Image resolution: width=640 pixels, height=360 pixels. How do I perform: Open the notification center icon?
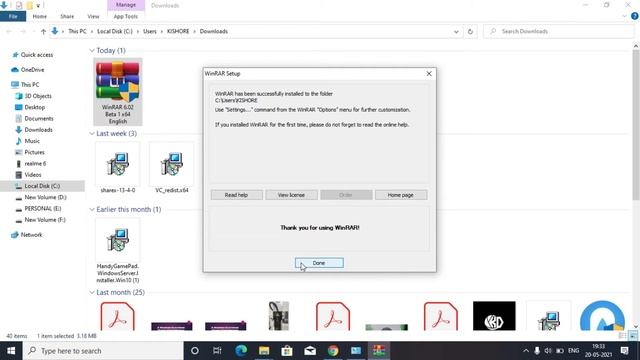tap(624, 351)
